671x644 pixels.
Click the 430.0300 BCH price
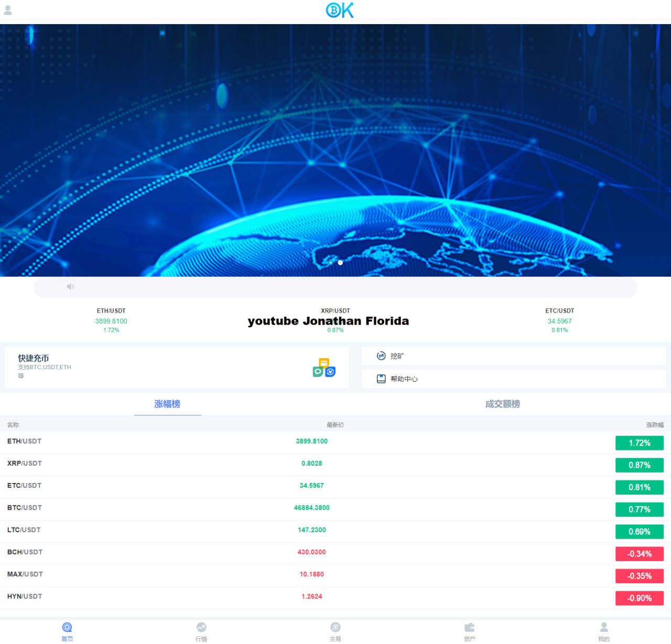(312, 552)
